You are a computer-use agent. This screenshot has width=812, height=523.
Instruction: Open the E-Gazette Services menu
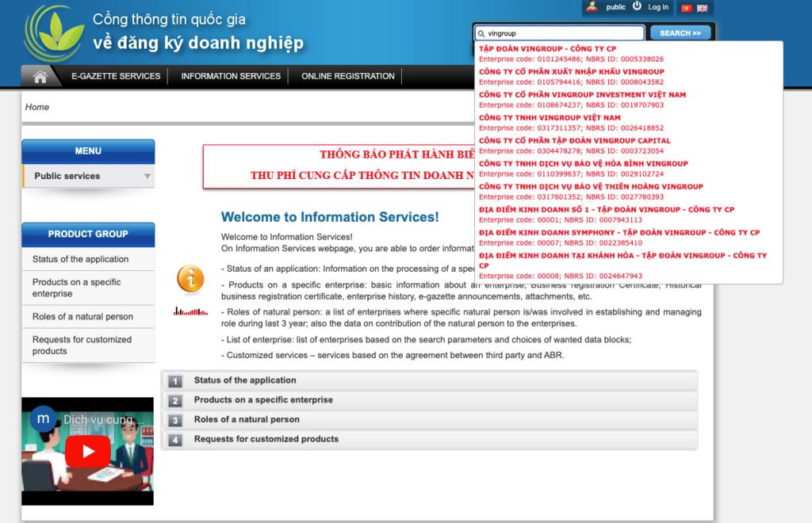[x=116, y=76]
